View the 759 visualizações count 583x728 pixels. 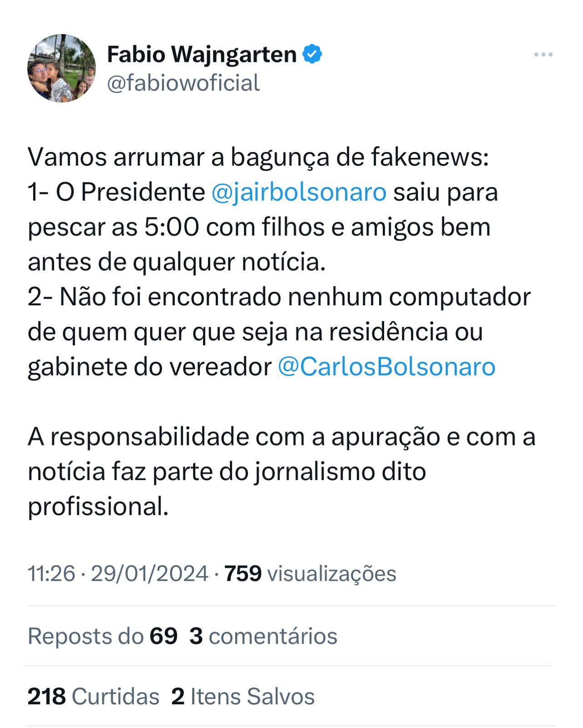click(310, 573)
